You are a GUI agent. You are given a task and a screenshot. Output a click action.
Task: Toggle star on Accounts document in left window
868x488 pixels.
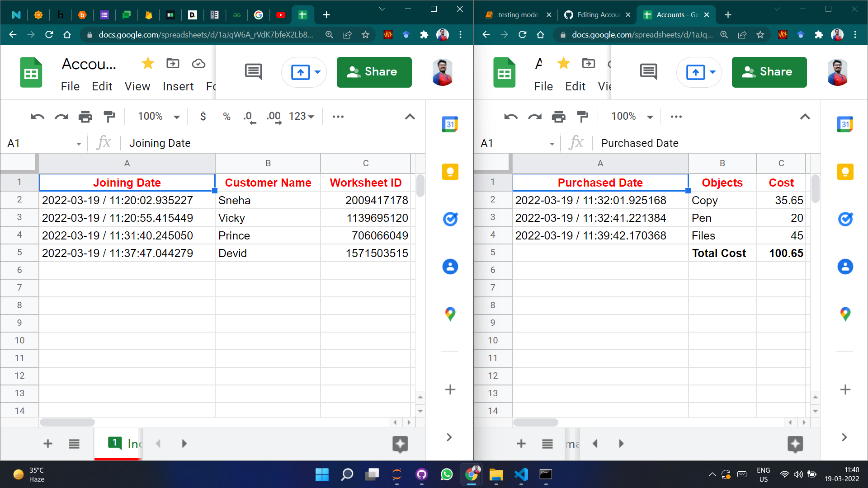point(148,63)
